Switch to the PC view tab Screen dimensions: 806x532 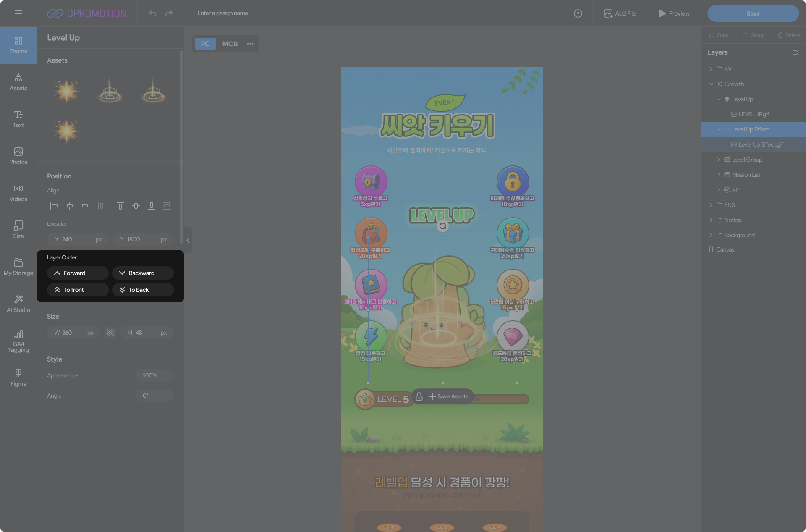click(205, 44)
